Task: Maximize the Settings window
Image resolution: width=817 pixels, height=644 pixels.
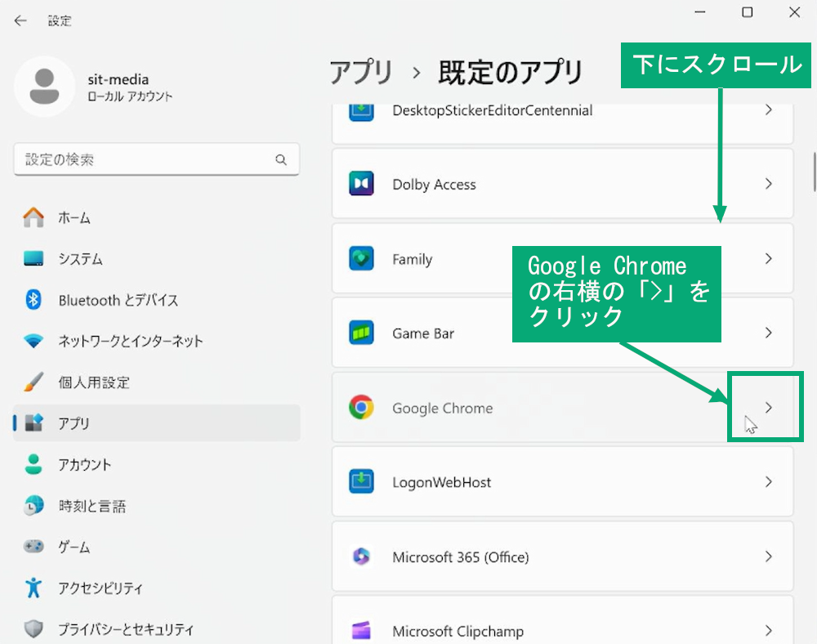Action: pyautogui.click(x=748, y=12)
